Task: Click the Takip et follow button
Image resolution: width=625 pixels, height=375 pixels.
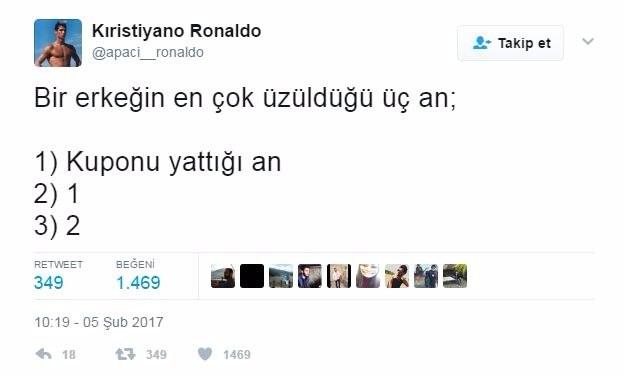Action: [511, 43]
